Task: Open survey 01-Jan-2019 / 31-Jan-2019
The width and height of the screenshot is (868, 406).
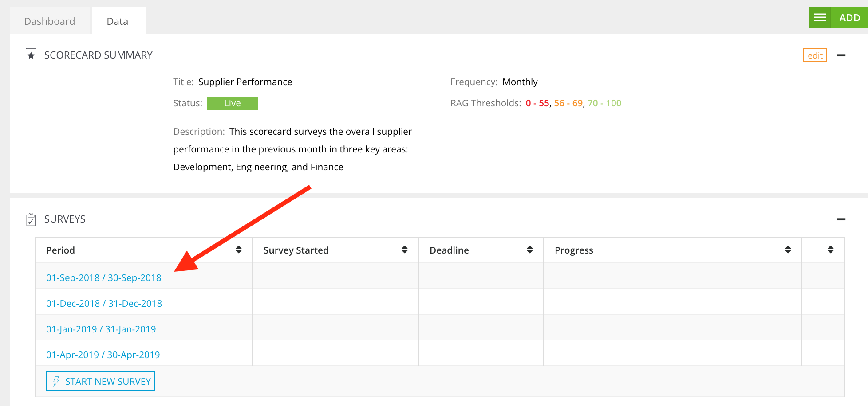Action: pos(101,329)
